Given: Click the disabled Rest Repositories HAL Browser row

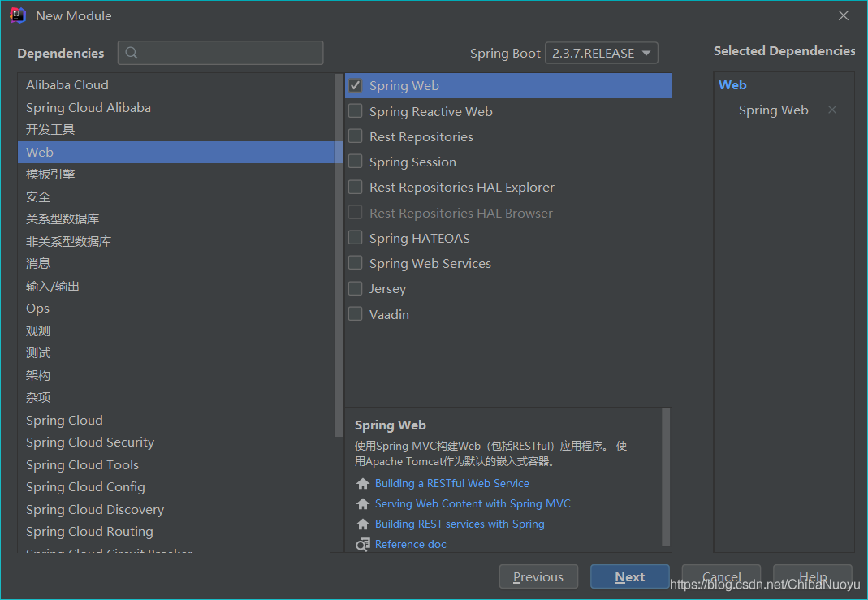Looking at the screenshot, I should tap(508, 213).
